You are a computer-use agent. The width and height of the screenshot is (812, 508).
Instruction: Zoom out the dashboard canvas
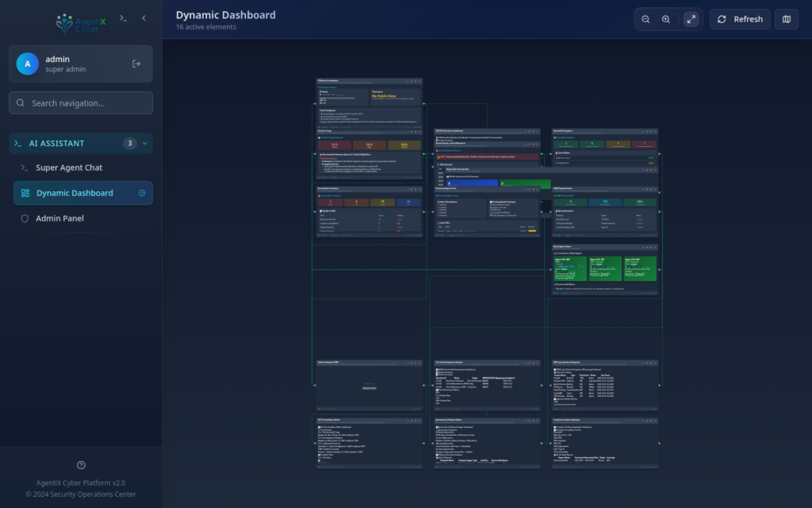point(645,19)
